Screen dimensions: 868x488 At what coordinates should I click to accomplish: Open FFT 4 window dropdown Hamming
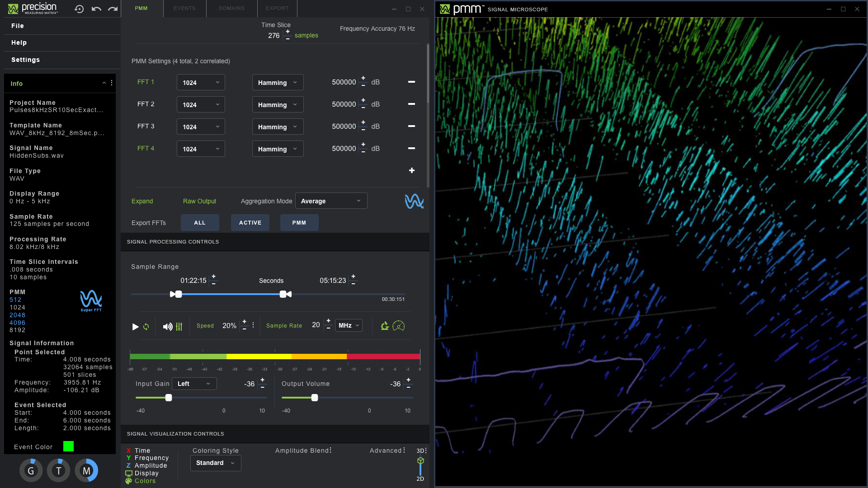click(278, 149)
